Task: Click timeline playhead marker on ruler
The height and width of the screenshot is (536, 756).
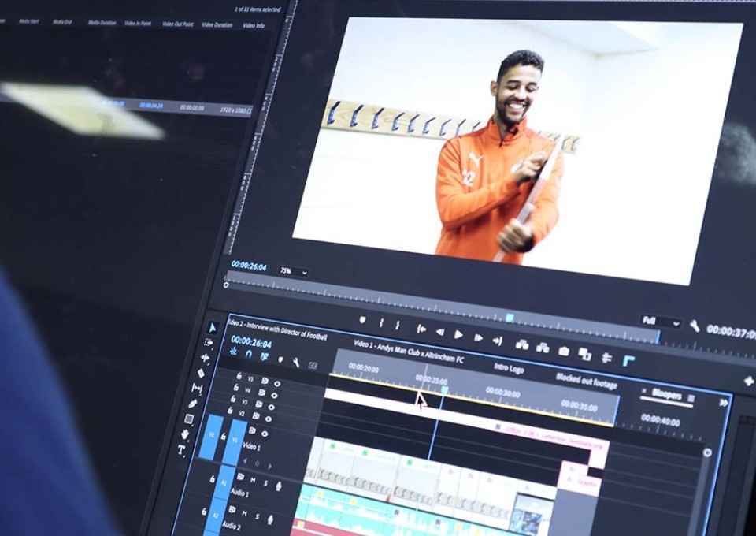Action: coord(444,390)
